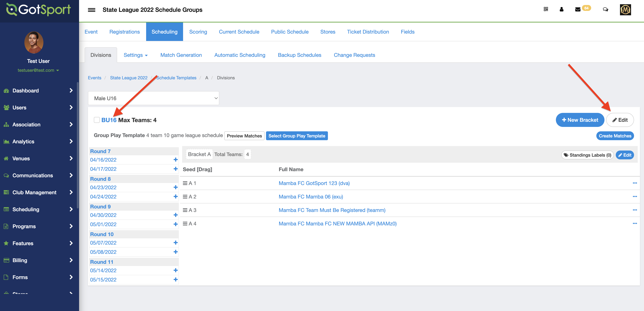This screenshot has width=644, height=311.
Task: Expand Association in sidebar
Action: [x=39, y=125]
